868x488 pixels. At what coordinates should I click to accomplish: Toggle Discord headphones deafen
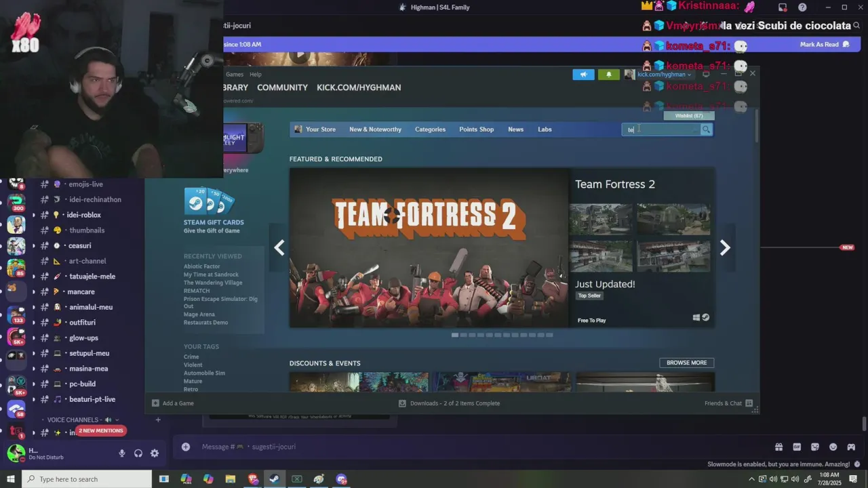138,453
